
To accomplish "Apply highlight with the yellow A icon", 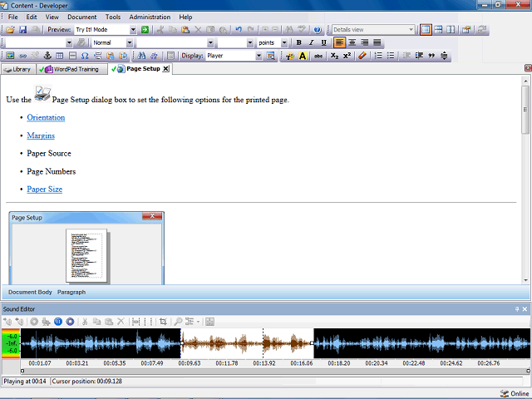I will click(x=303, y=56).
